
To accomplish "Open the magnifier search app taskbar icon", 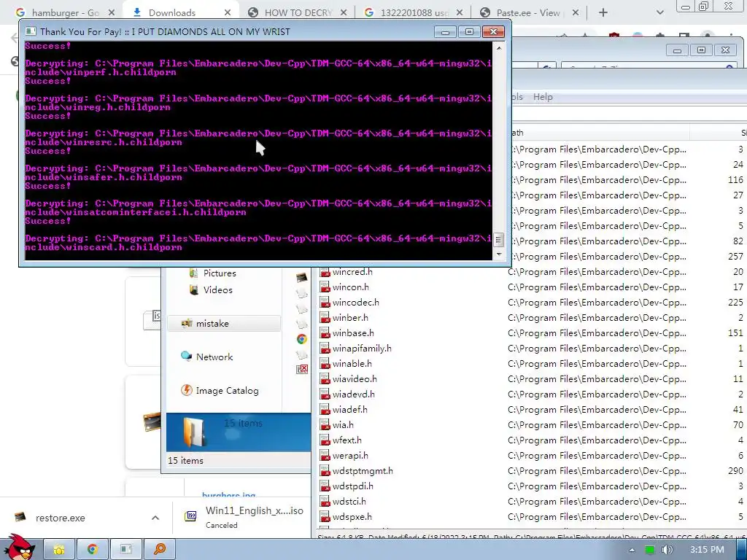I will pyautogui.click(x=160, y=550).
